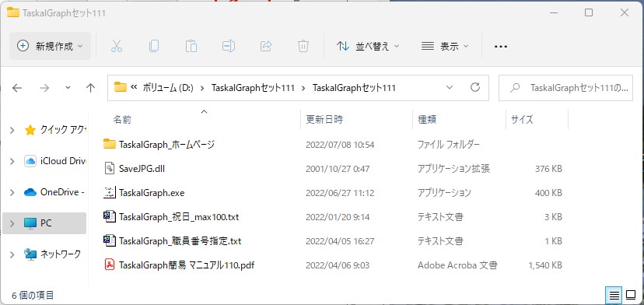
Task: Click the Share icon in toolbar
Action: pyautogui.click(x=266, y=46)
